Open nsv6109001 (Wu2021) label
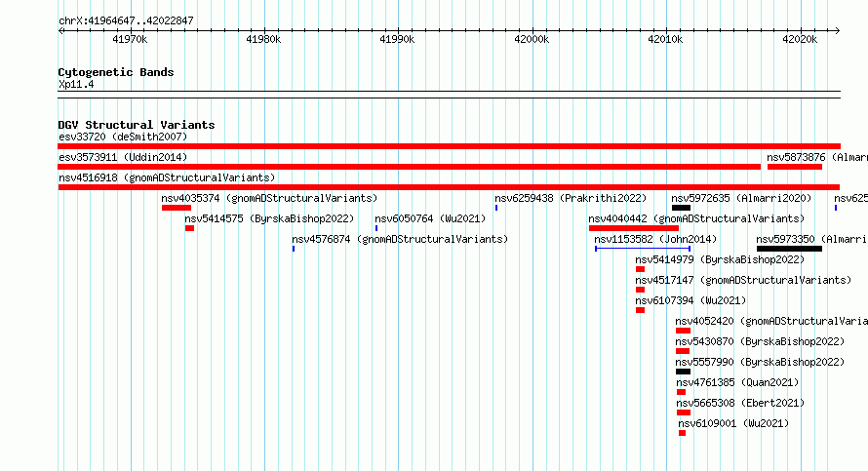Screen dimensions: 868x471 point(733,423)
